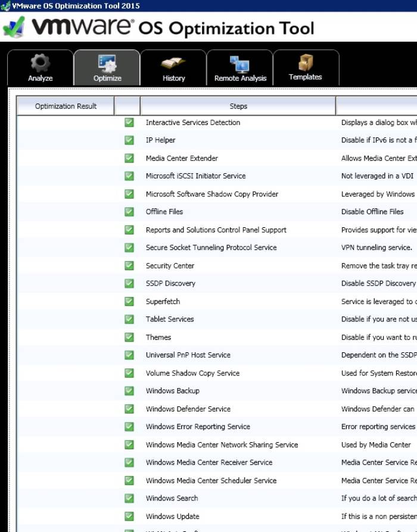The height and width of the screenshot is (532, 417).
Task: Click the VMware logo checkmark icon
Action: (x=14, y=27)
